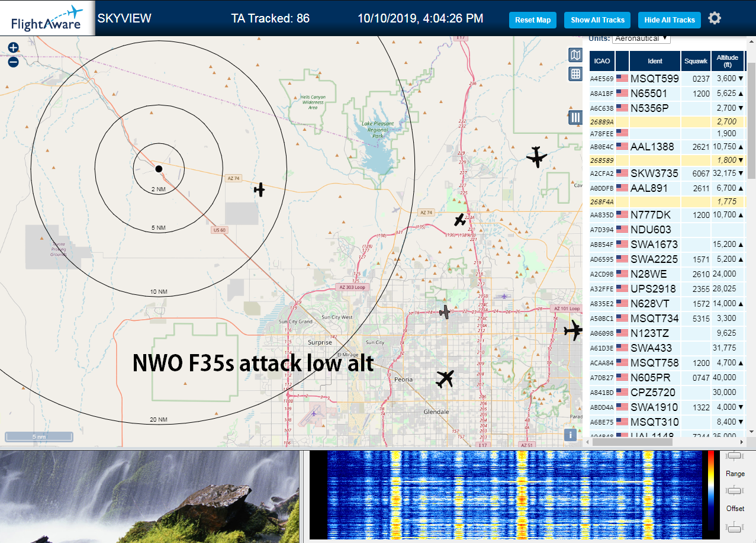Select the aircraft icon over Peoria and Glendale
The width and height of the screenshot is (756, 543).
pos(445,378)
